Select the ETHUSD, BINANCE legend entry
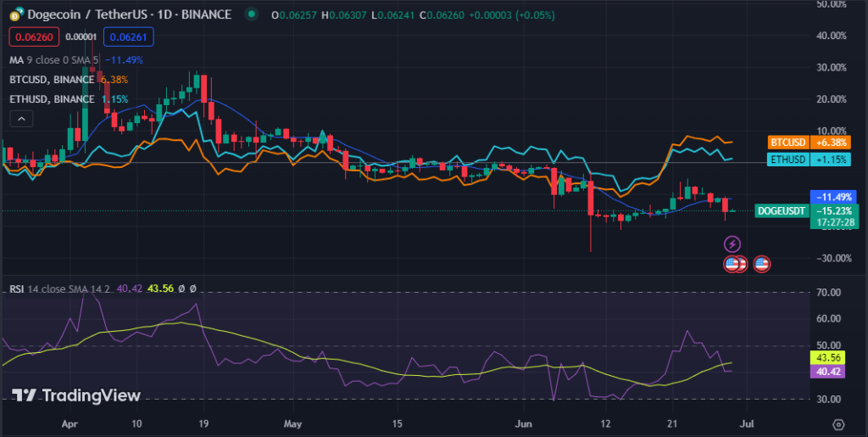The height and width of the screenshot is (437, 868). point(53,99)
